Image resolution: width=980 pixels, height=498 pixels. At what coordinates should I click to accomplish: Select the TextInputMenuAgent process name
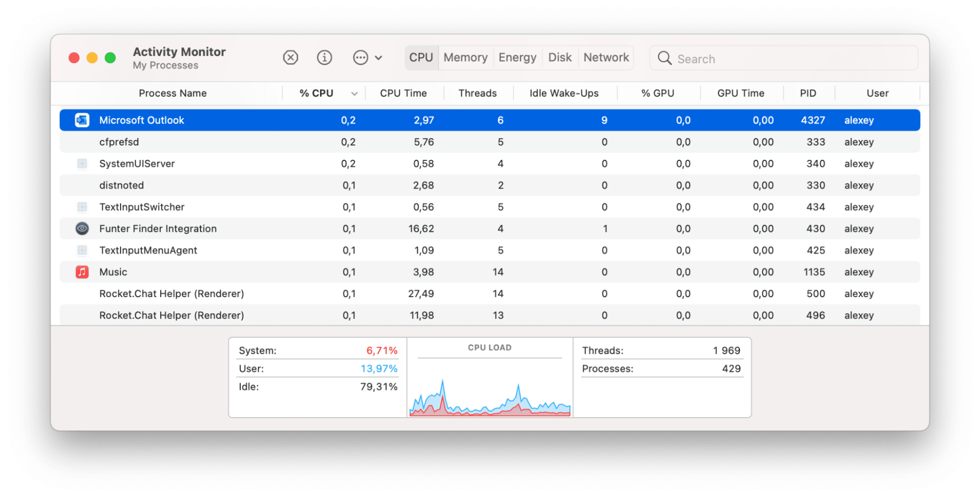(x=148, y=250)
